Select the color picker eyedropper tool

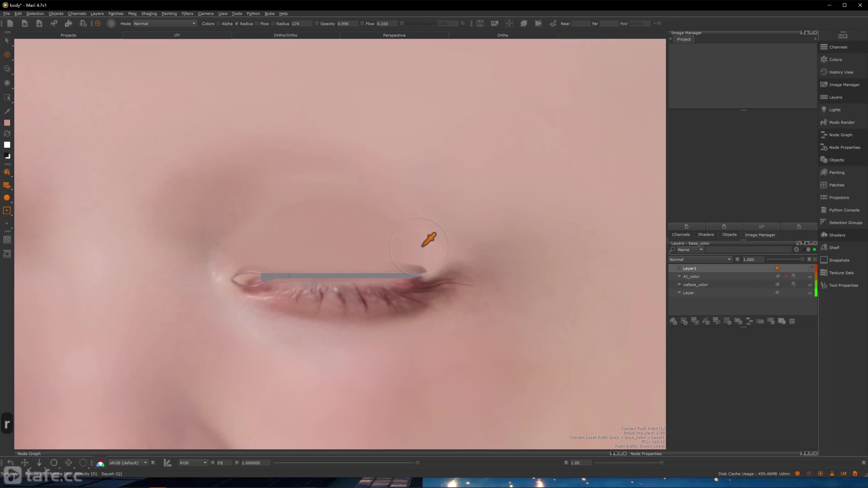(7, 111)
